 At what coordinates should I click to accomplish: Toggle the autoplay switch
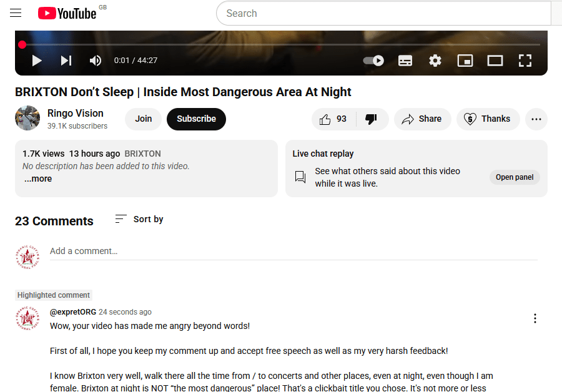[x=373, y=61]
